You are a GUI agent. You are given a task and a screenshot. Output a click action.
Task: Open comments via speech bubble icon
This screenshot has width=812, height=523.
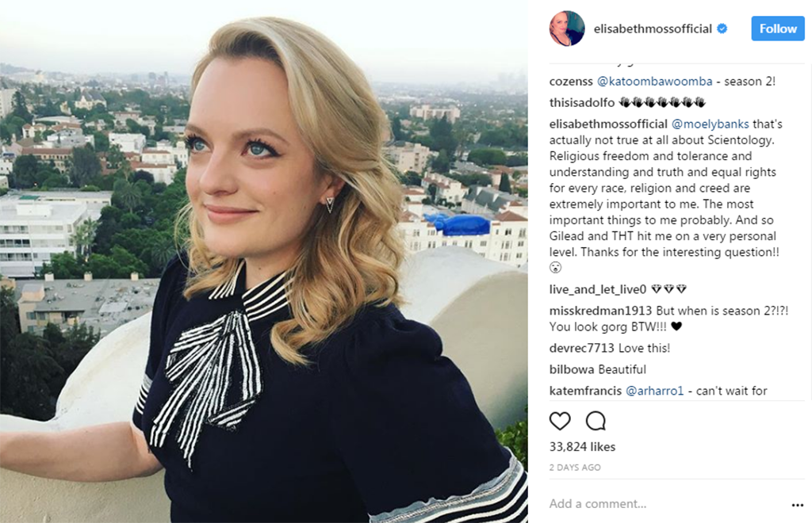coord(596,421)
